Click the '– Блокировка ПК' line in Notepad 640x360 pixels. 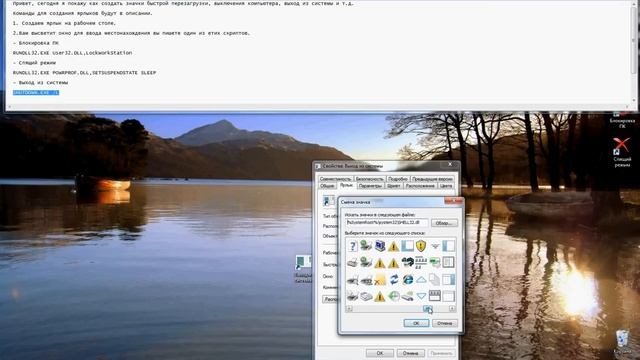pos(36,43)
